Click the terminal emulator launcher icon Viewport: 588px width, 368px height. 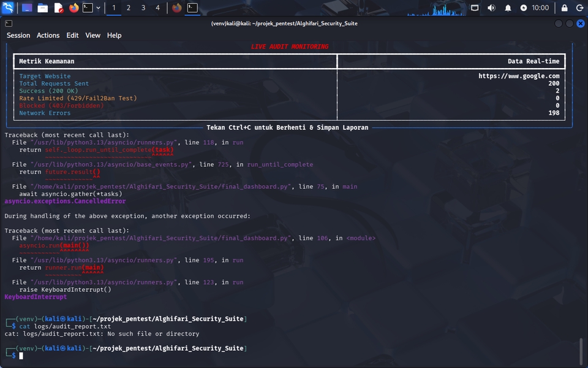pos(88,7)
